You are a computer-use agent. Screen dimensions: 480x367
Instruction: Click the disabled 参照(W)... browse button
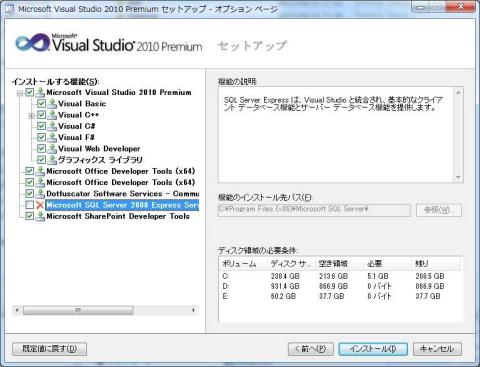439,210
